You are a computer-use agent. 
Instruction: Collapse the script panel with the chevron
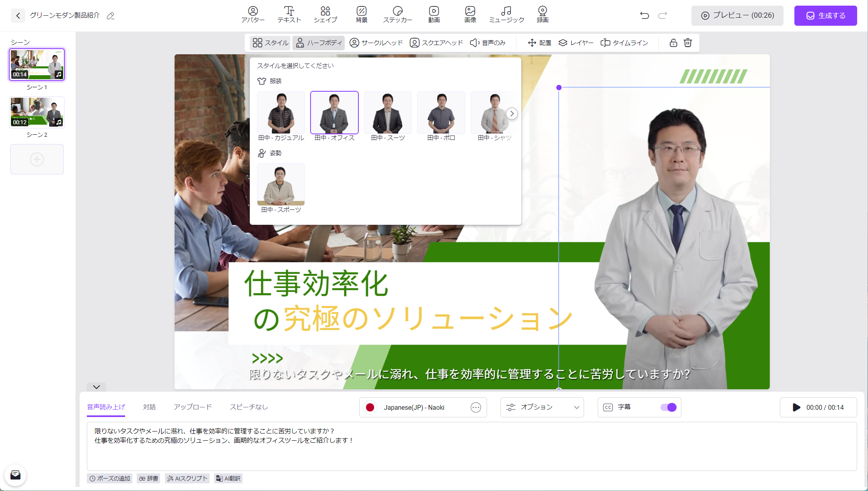coord(96,387)
